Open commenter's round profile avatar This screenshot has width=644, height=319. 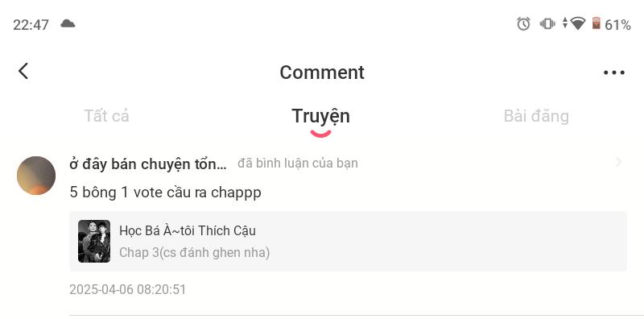(36, 176)
